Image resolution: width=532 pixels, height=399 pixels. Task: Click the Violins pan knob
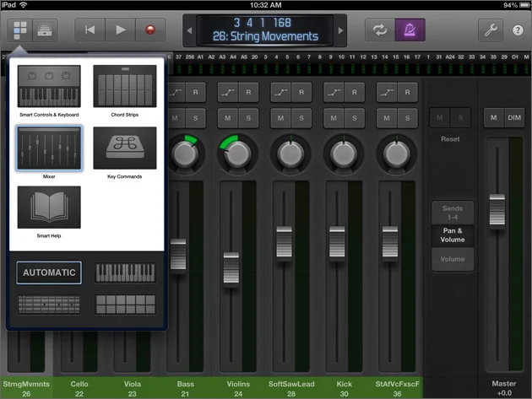(237, 154)
